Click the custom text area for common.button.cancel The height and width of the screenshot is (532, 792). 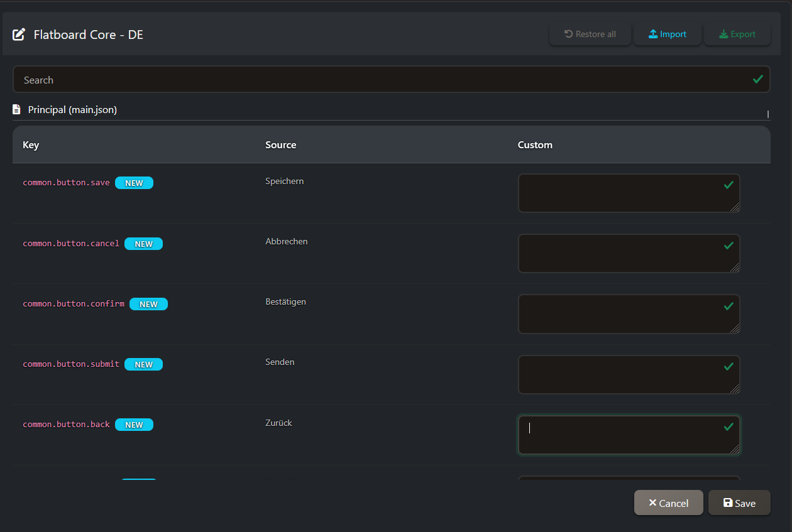tap(622, 254)
